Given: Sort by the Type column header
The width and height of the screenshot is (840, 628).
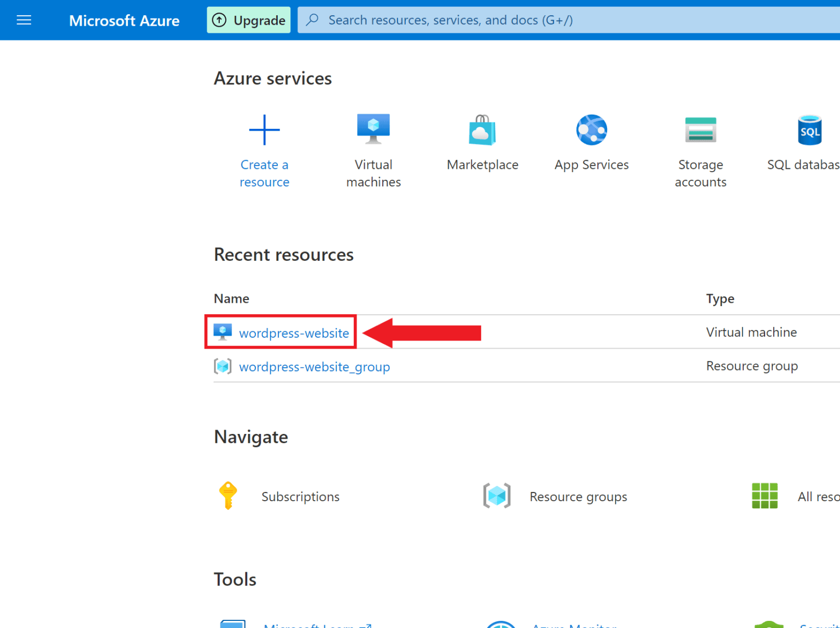Looking at the screenshot, I should tap(720, 298).
